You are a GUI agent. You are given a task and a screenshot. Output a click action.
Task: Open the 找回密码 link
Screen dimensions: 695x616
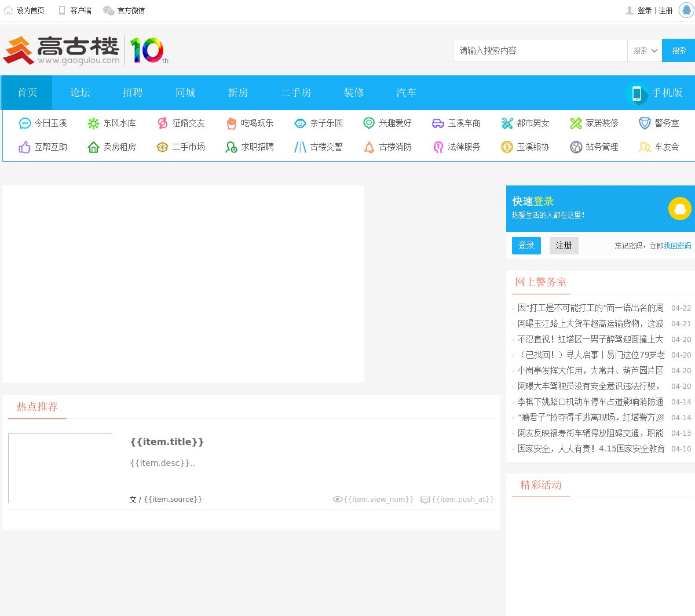click(677, 246)
